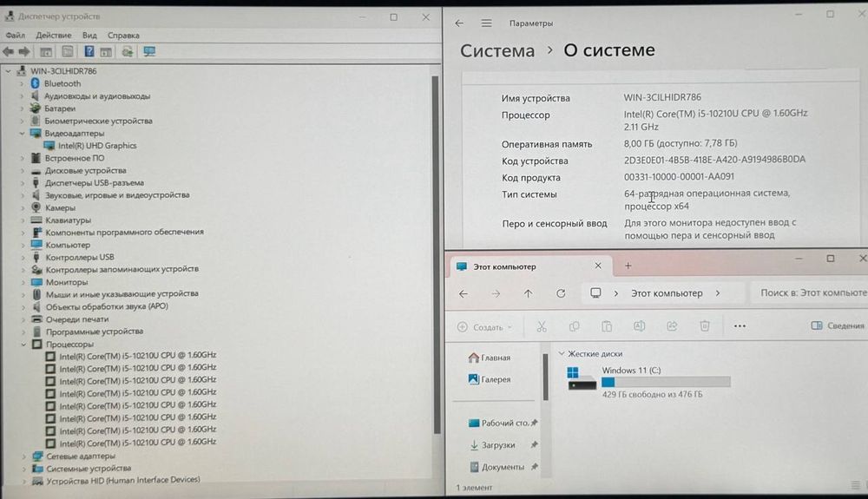
Task: Click Scan for hardware changes monitor icon
Action: [149, 51]
